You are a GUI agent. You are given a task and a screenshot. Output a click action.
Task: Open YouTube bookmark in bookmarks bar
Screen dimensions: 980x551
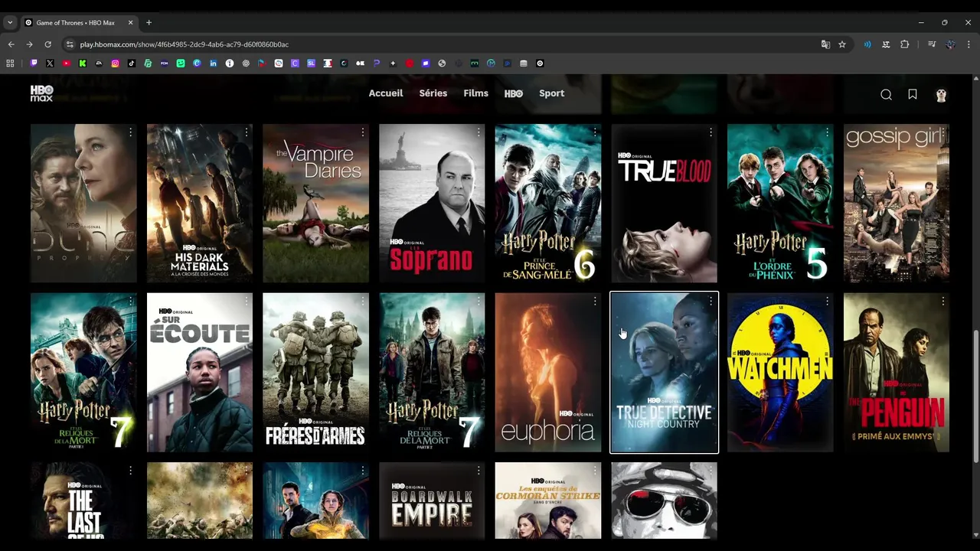67,64
